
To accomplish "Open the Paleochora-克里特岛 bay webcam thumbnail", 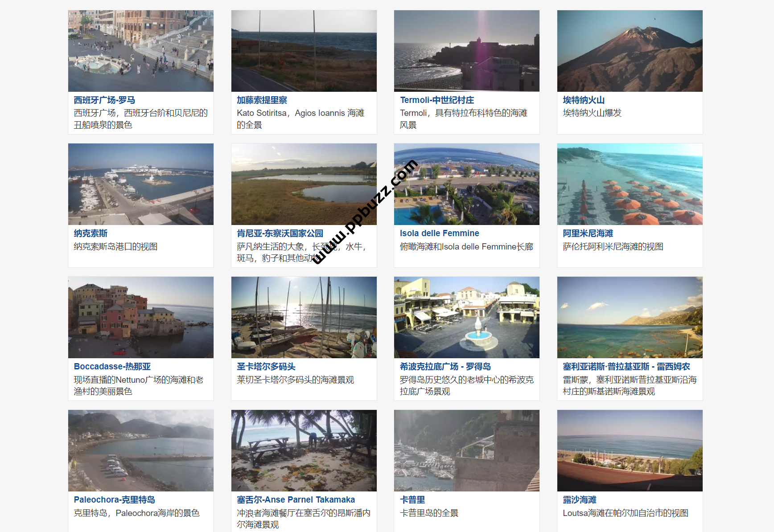I will click(x=141, y=450).
